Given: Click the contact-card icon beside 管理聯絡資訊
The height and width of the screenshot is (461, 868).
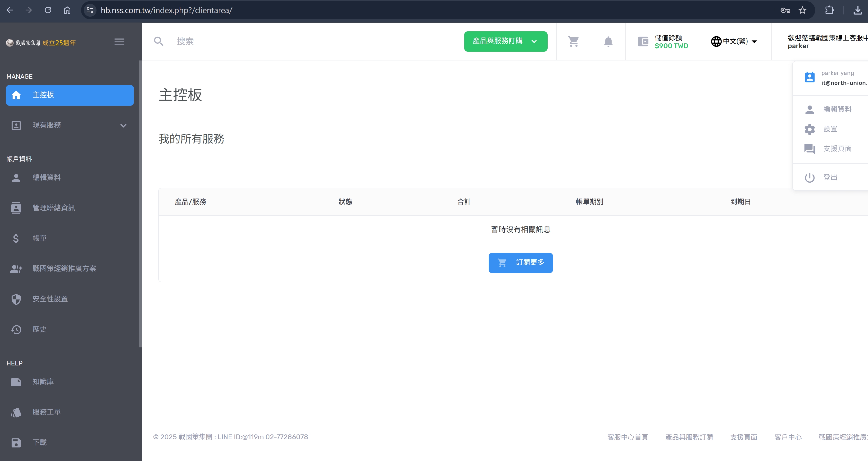Looking at the screenshot, I should tap(16, 208).
